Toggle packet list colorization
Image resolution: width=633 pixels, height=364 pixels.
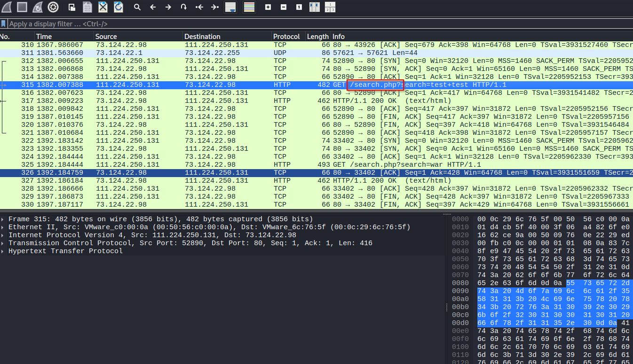249,7
